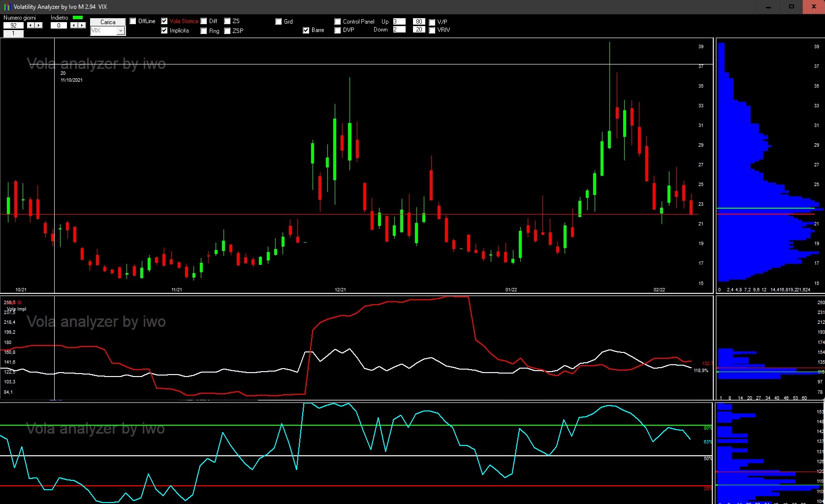Enable the ZSP checkbox

[x=227, y=31]
